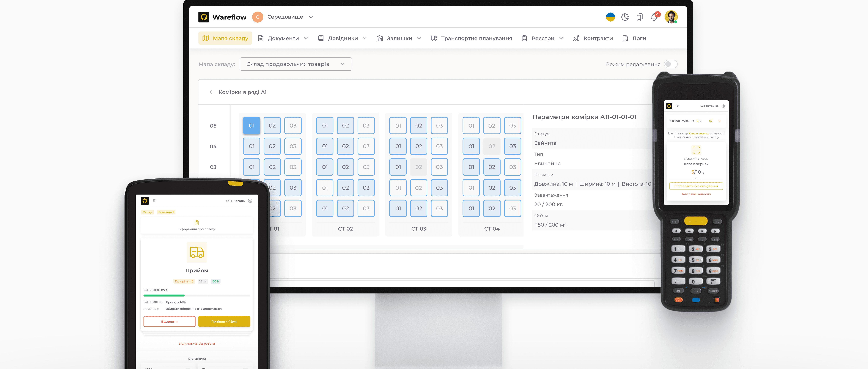Viewport: 868px width, 369px height.
Task: Tap Бригада 1 tag on tablet
Action: pyautogui.click(x=166, y=212)
